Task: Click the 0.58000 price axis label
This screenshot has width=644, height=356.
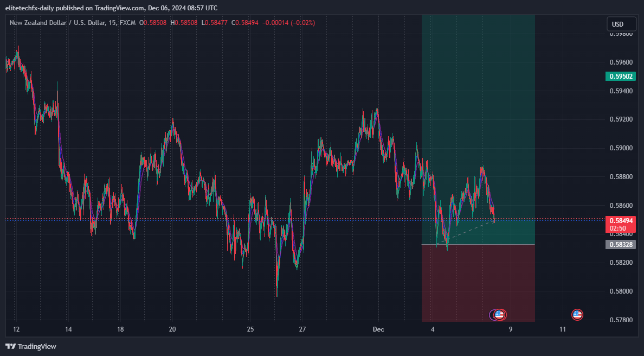Action: [621, 291]
